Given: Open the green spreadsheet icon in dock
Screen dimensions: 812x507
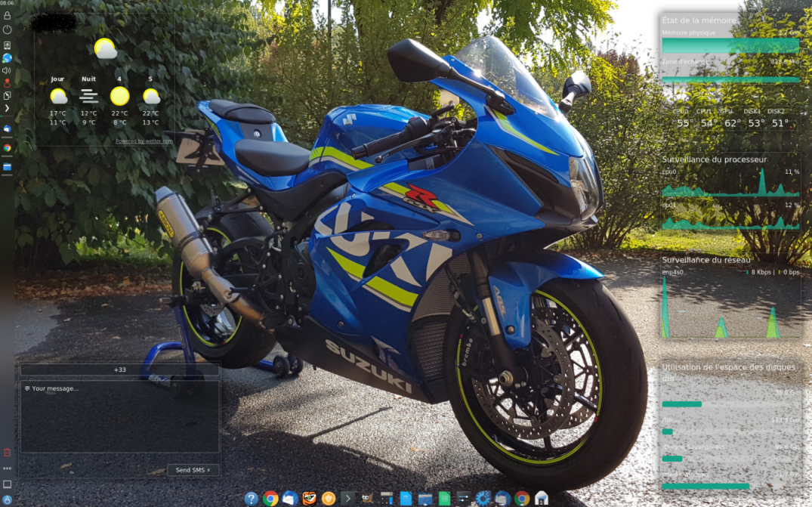Looking at the screenshot, I should [444, 498].
